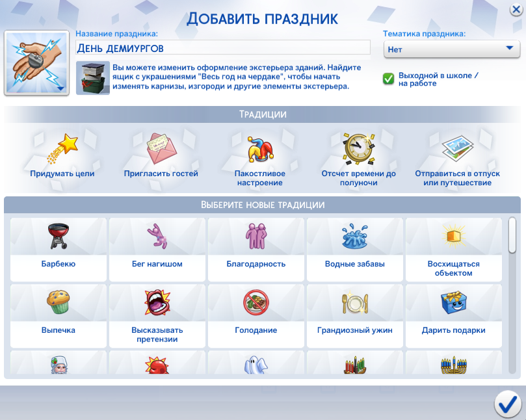Screen dimensions: 526x420
Task: Change the holiday icon image
Action: (37, 64)
